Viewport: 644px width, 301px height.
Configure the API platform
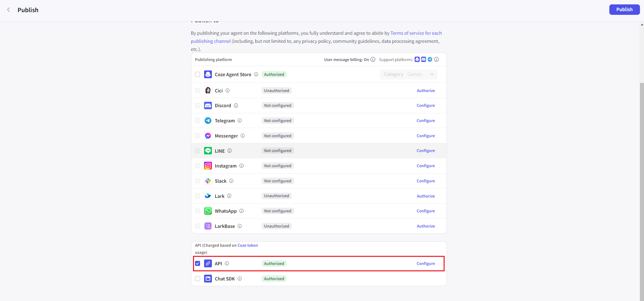click(x=426, y=264)
